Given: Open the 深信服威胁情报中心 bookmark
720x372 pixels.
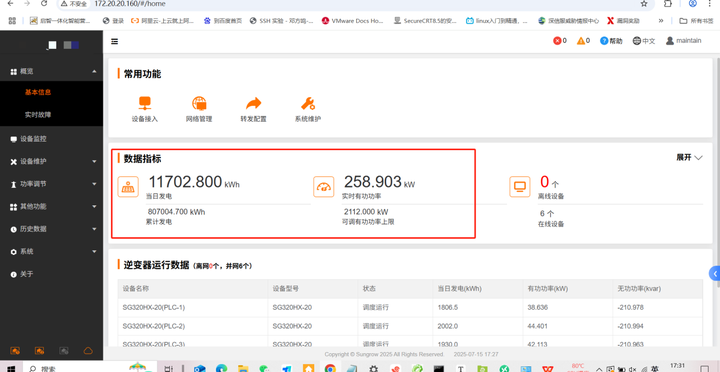Looking at the screenshot, I should pos(568,21).
